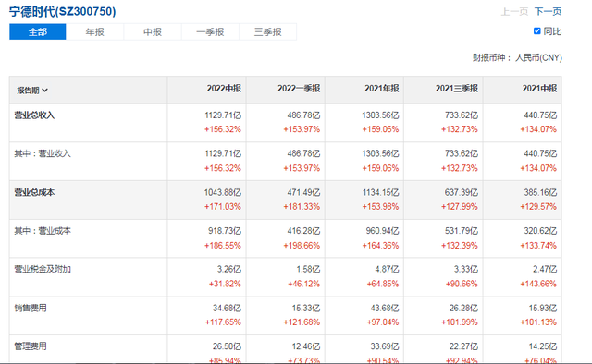Viewport: 592px width, 364px height.
Task: Click the +31.82% growth value
Action: 225,284
